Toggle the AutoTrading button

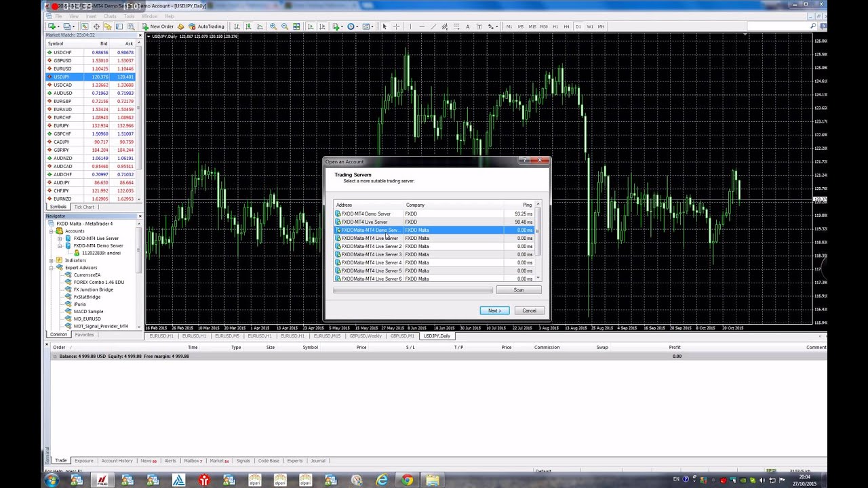(207, 26)
